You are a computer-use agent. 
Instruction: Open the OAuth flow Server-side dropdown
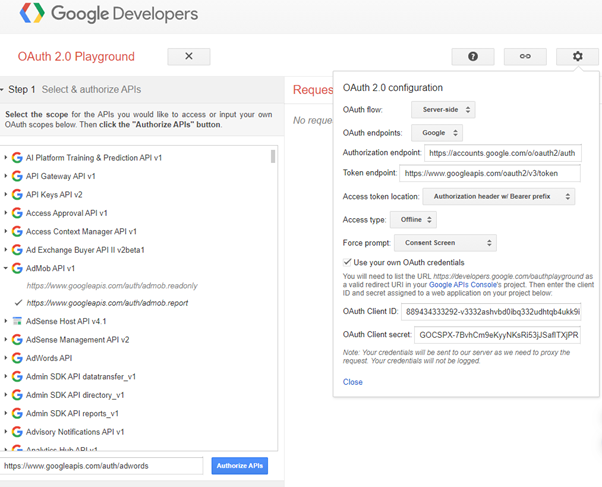443,109
